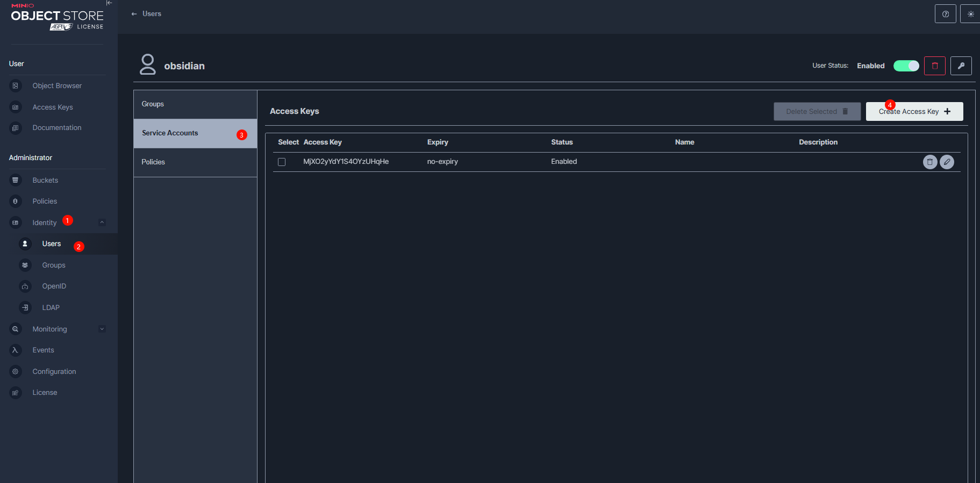Image resolution: width=980 pixels, height=483 pixels.
Task: Open Object Browser in the sidebar
Action: click(57, 86)
